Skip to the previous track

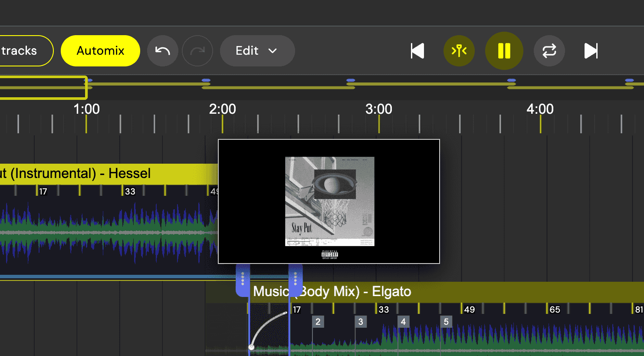coord(417,51)
